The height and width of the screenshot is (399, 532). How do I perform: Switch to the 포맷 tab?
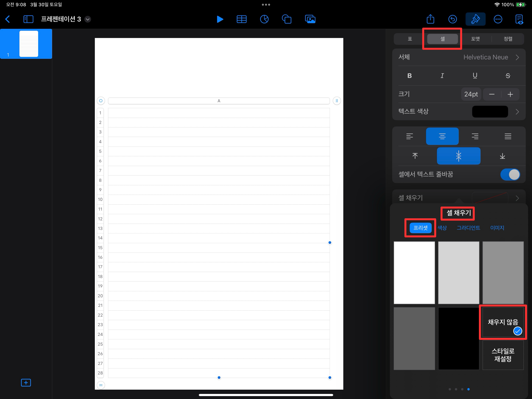pyautogui.click(x=475, y=39)
